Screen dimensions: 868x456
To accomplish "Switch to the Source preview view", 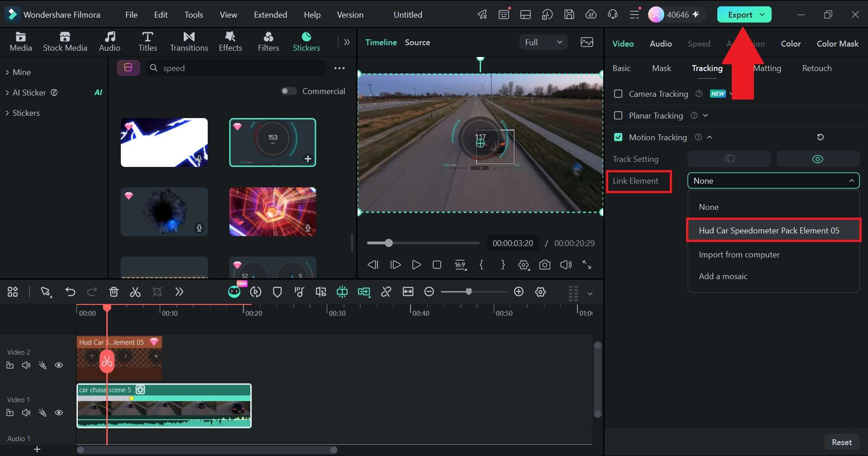I will (417, 43).
